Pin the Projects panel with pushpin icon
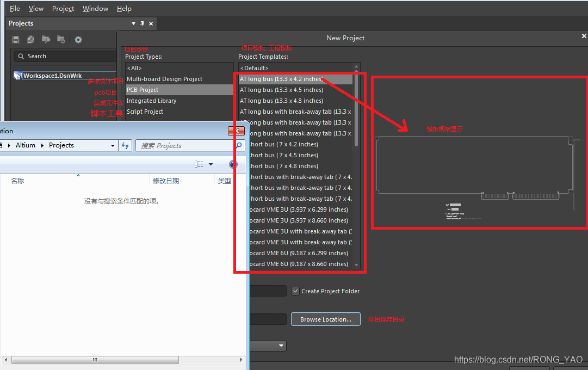Image resolution: width=588 pixels, height=370 pixels. (143, 23)
